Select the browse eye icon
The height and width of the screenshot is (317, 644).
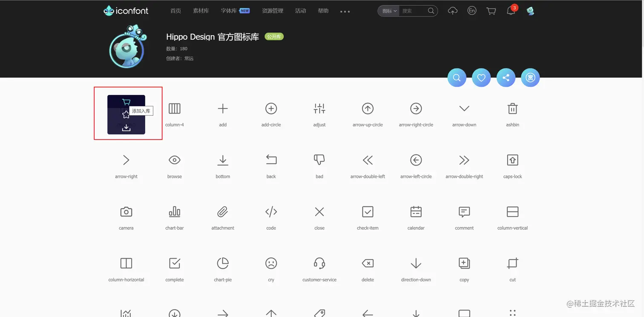click(x=175, y=160)
